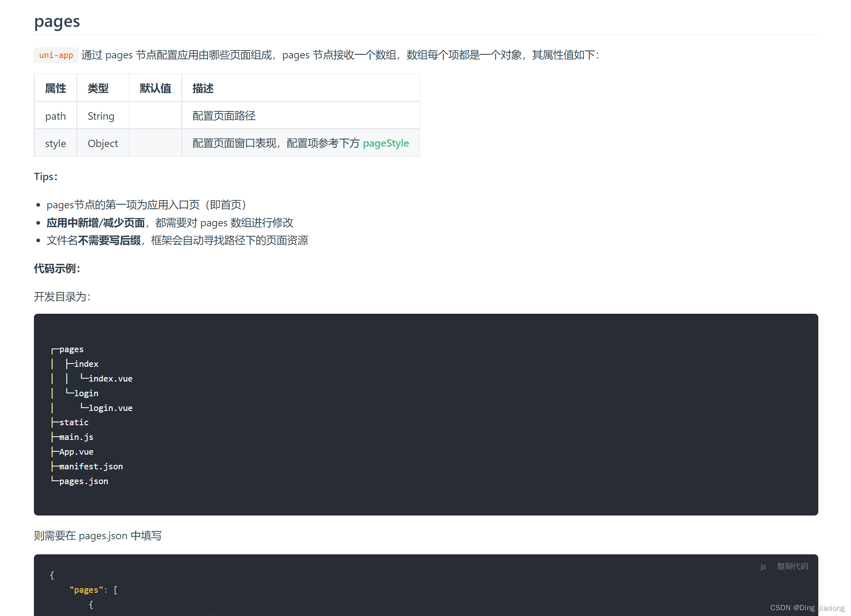The image size is (851, 616).
Task: Click the bold text 应用中新增/减少页面
Action: click(96, 223)
